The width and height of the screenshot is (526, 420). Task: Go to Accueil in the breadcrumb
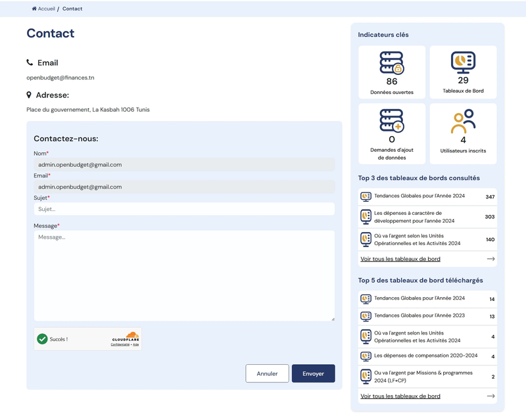click(46, 9)
